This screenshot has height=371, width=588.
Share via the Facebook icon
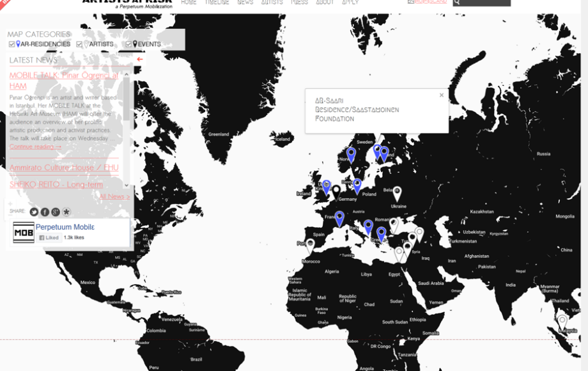[x=45, y=212]
